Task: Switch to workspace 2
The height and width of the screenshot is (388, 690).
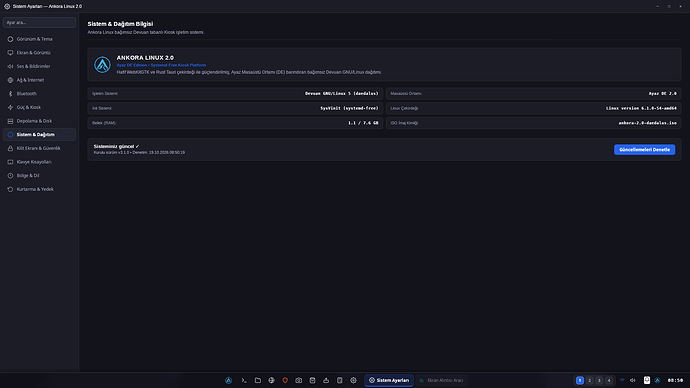Action: click(x=589, y=381)
